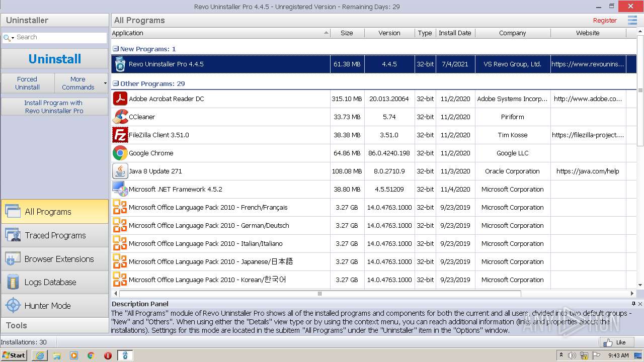644x362 pixels.
Task: Click in the Search input field
Action: pyautogui.click(x=60, y=37)
